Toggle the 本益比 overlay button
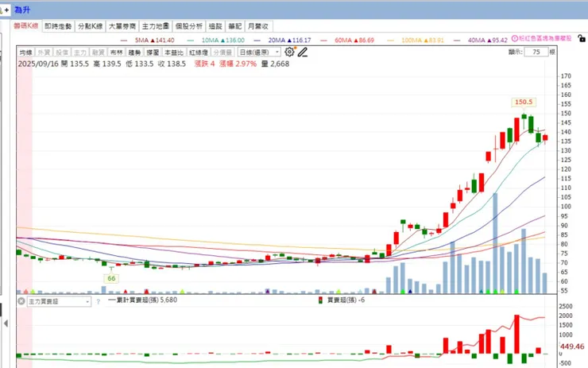The height and width of the screenshot is (368, 588). coord(174,52)
